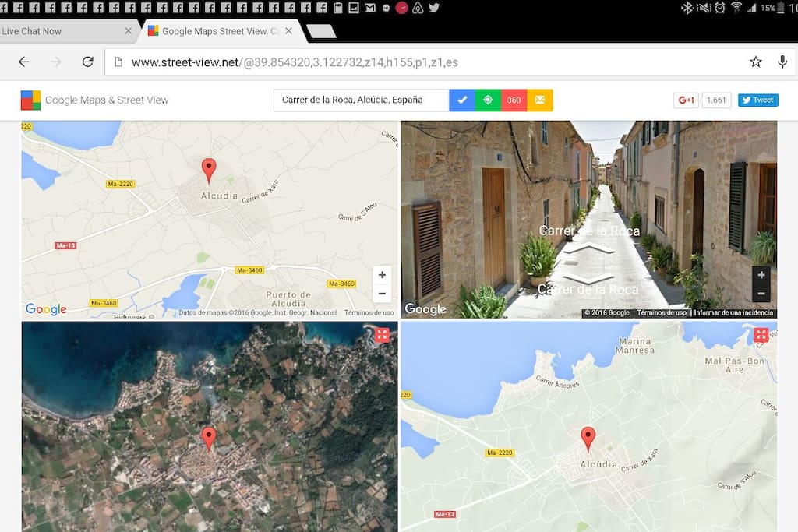Screen dimensions: 798x532
Task: Tap the microphone voice search icon
Action: tap(782, 62)
